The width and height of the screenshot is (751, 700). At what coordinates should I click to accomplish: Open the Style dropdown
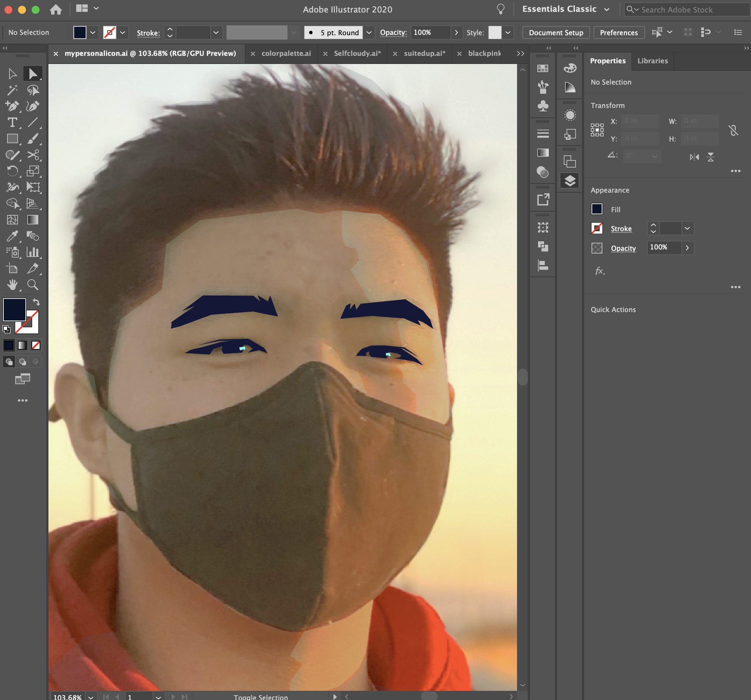point(508,33)
